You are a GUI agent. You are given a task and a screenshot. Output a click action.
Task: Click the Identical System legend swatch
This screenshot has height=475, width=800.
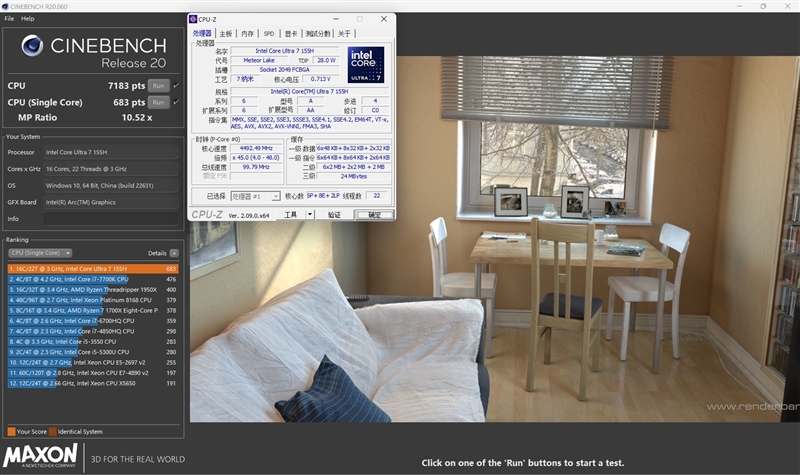click(53, 431)
